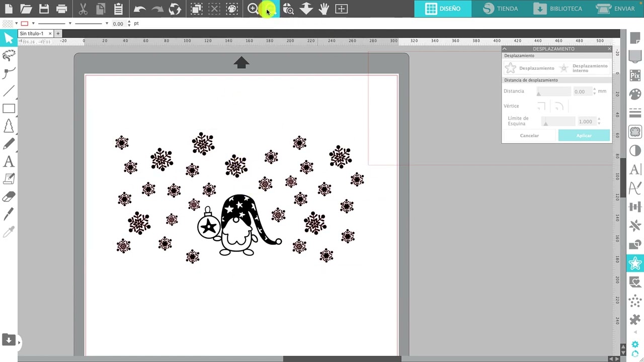Select the Text tool in the left toolbar
The width and height of the screenshot is (644, 362).
tap(9, 161)
